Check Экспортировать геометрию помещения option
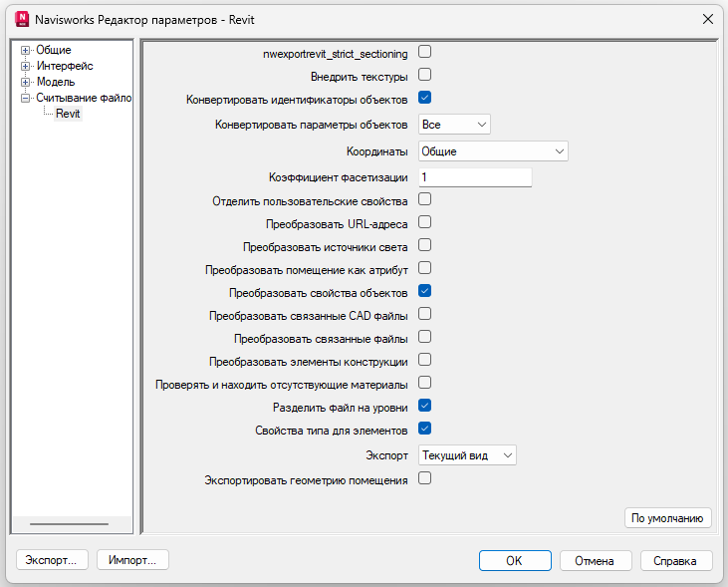The width and height of the screenshot is (728, 587). coord(424,478)
